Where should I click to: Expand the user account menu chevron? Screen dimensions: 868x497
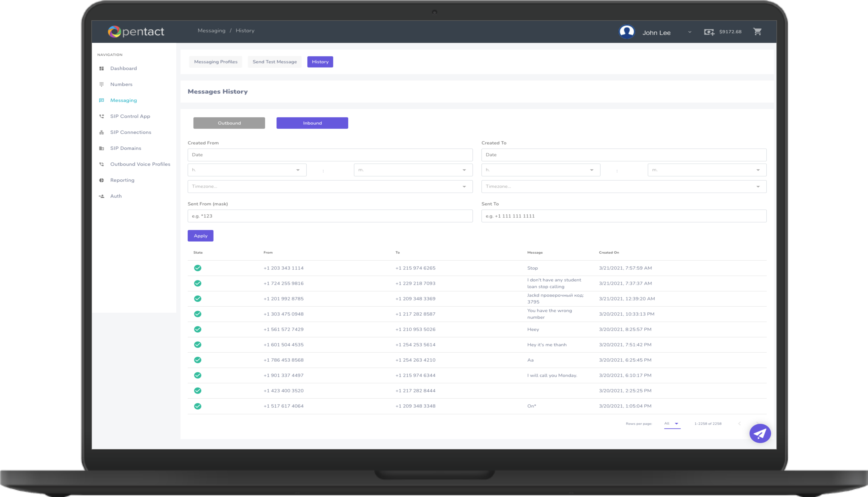tap(690, 32)
